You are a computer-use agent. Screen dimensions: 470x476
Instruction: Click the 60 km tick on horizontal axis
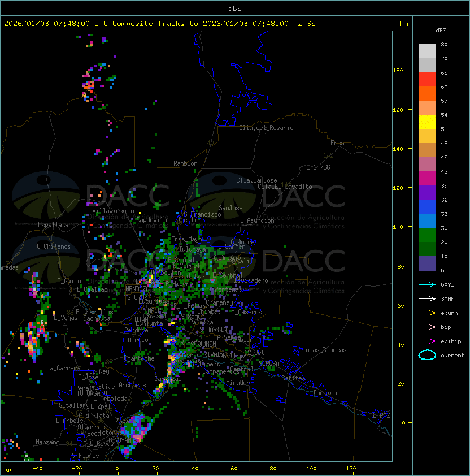234,469
